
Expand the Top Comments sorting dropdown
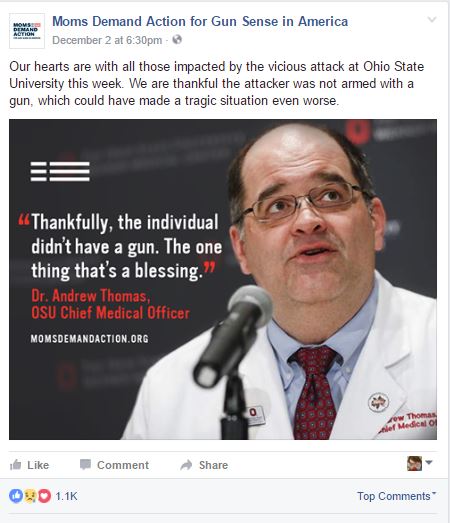pos(396,496)
